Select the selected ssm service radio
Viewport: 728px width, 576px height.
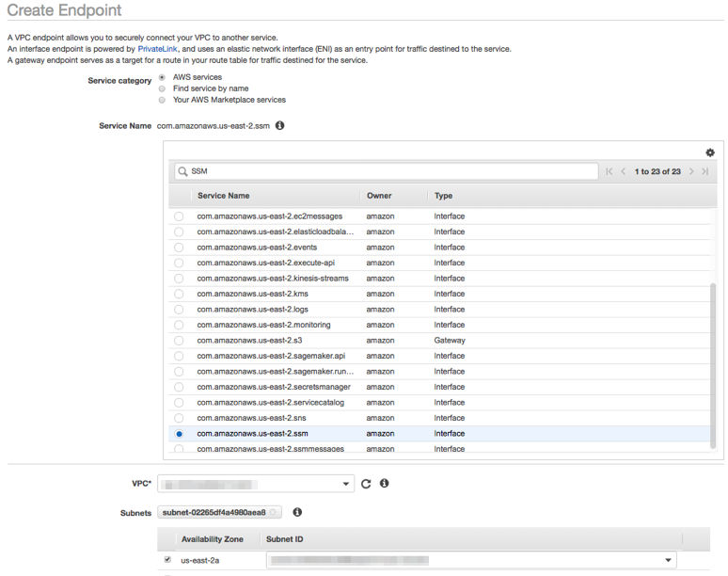[179, 434]
